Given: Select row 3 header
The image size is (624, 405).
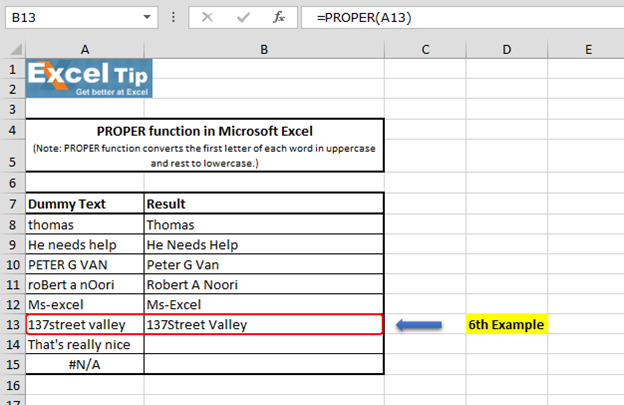Looking at the screenshot, I should [12, 109].
